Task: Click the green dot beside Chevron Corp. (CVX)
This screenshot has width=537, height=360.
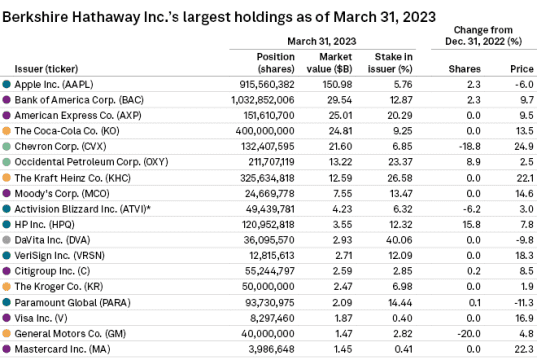Action: pos(7,146)
